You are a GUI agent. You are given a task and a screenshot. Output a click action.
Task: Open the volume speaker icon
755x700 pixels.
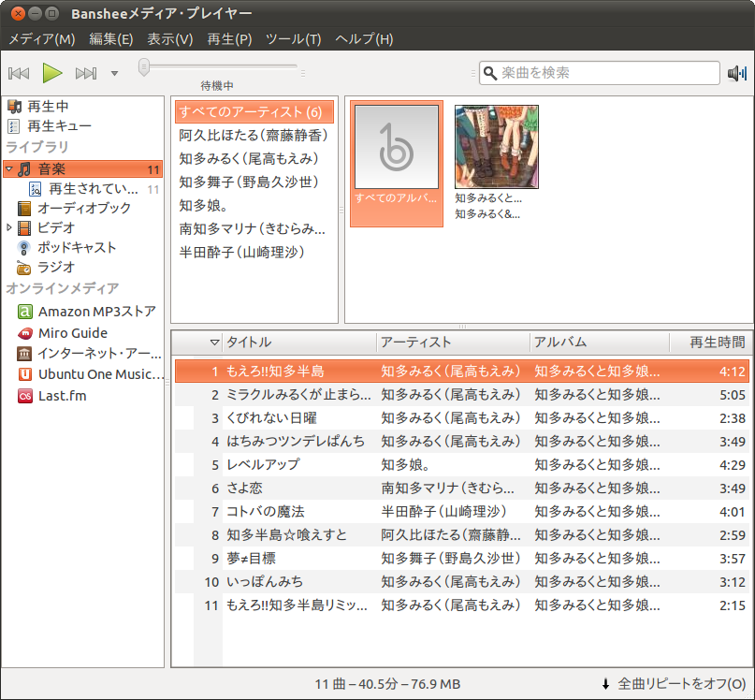tap(737, 73)
